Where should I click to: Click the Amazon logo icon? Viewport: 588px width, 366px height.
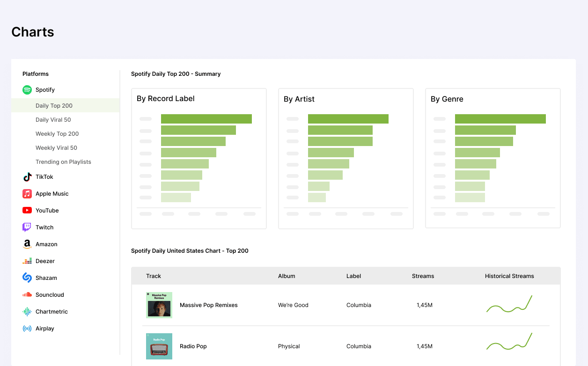27,244
